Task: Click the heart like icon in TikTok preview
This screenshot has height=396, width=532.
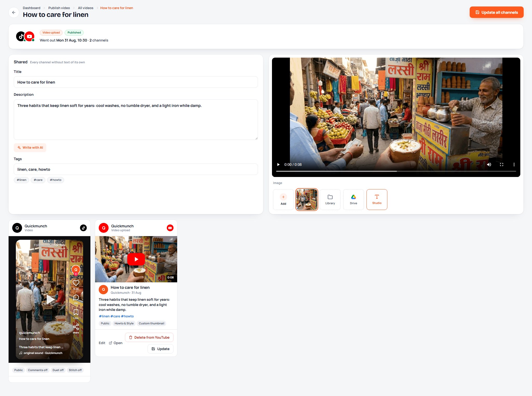Action: coord(76,283)
